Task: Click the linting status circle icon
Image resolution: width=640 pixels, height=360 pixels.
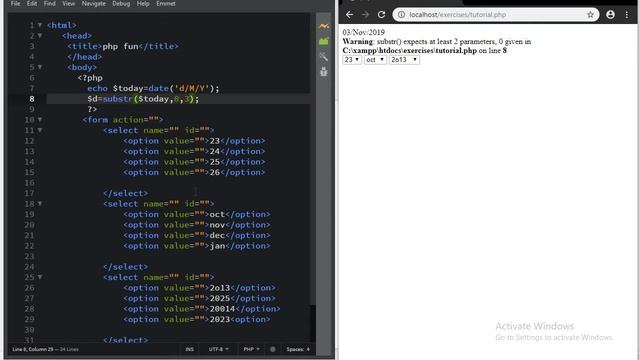Action: click(x=272, y=349)
